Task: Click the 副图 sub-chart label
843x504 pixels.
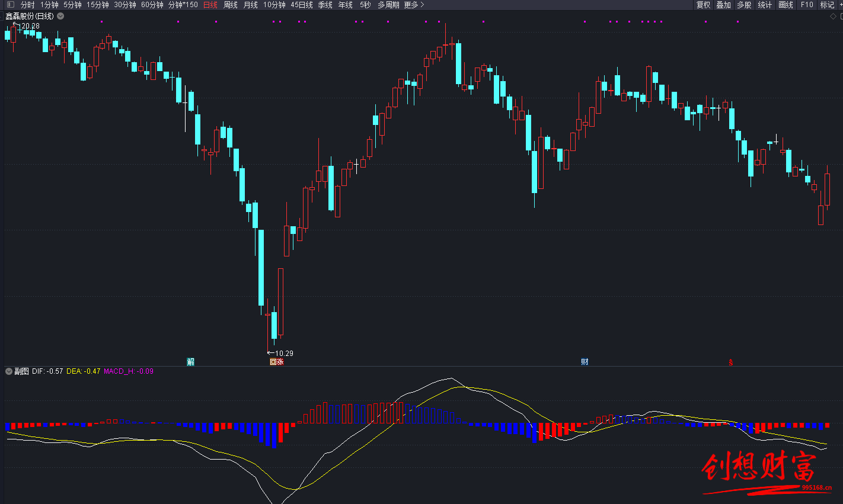Action: (21, 371)
